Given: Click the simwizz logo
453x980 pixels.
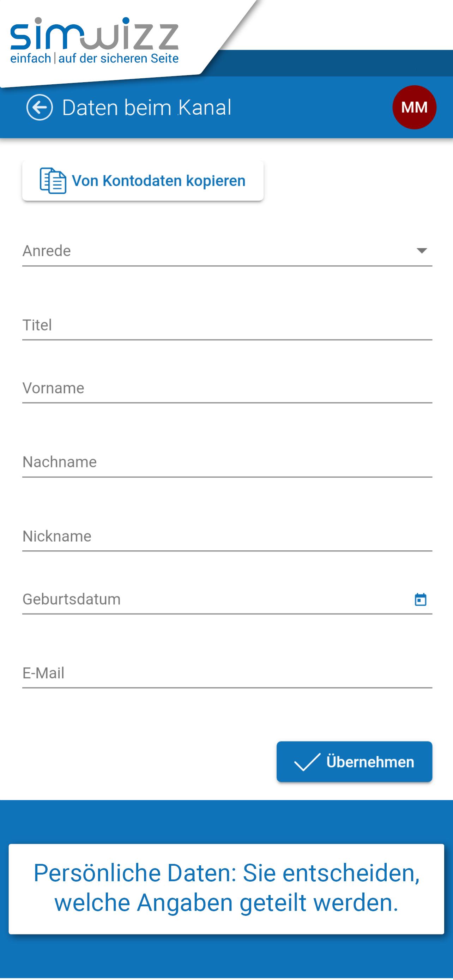Looking at the screenshot, I should tap(94, 34).
